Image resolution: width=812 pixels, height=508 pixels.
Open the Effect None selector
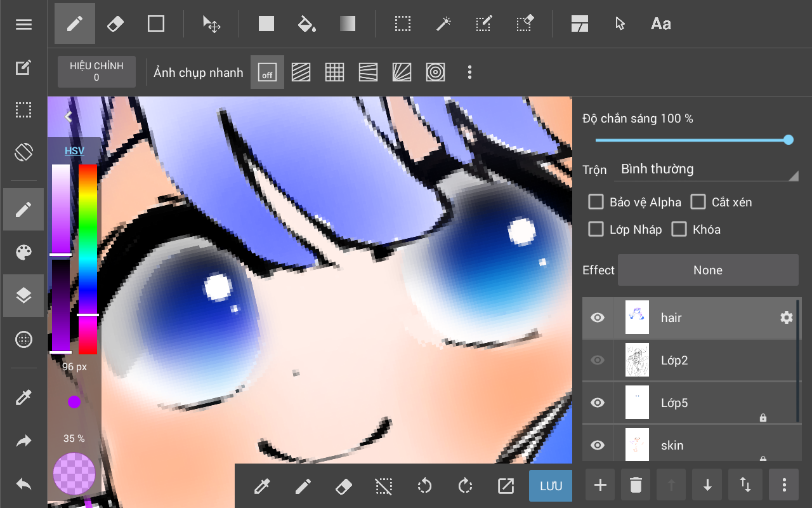pos(707,271)
